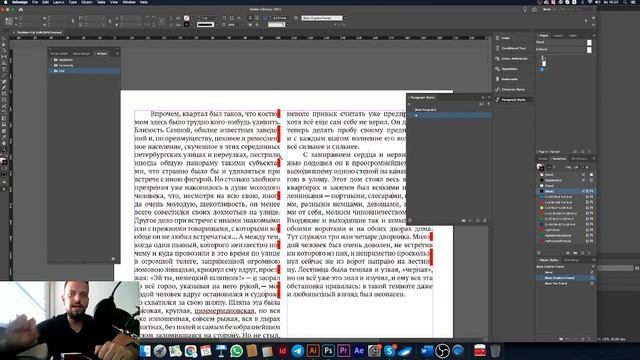Open Premiere Pro from the Dock
The width and height of the screenshot is (640, 360).
(343, 351)
